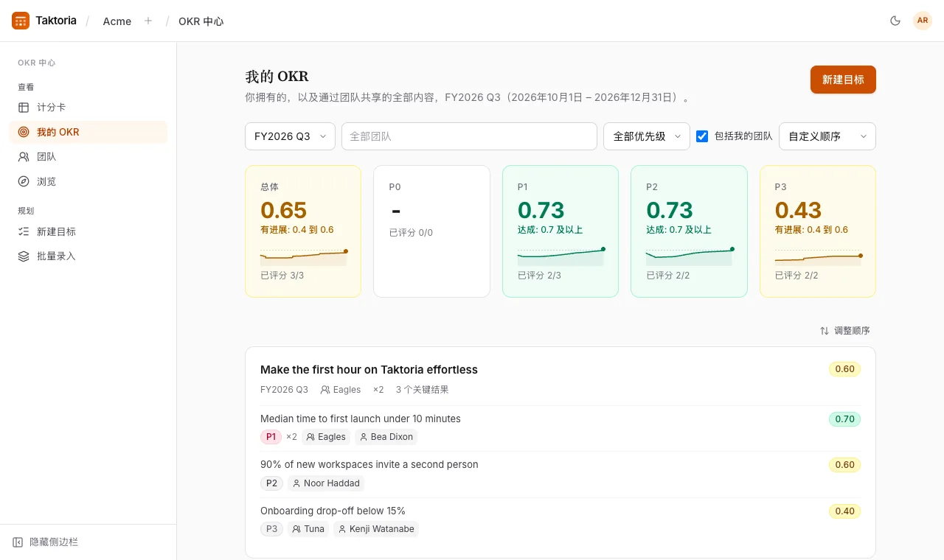Open 浏览 in the sidebar
Viewport: 944px width, 560px height.
(88, 181)
